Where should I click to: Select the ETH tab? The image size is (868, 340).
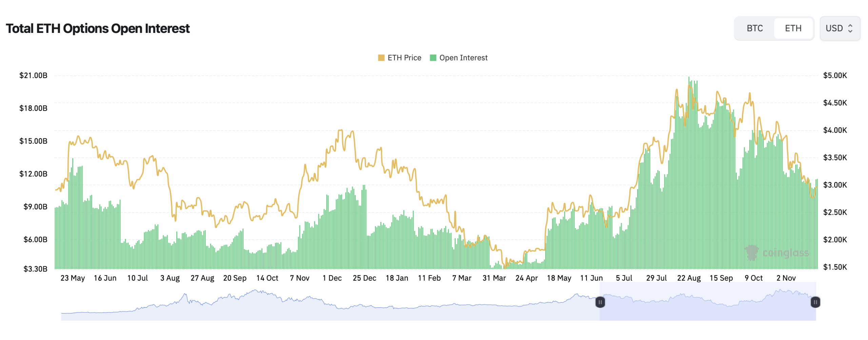click(x=793, y=29)
